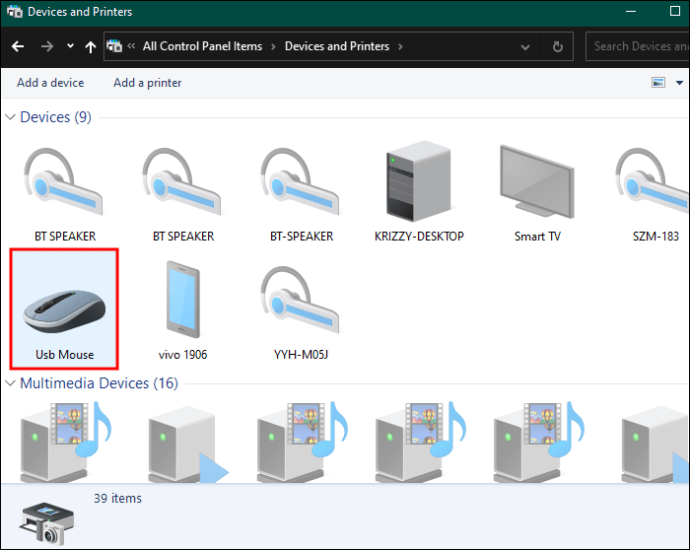Select the Smart TV device icon

click(x=537, y=181)
